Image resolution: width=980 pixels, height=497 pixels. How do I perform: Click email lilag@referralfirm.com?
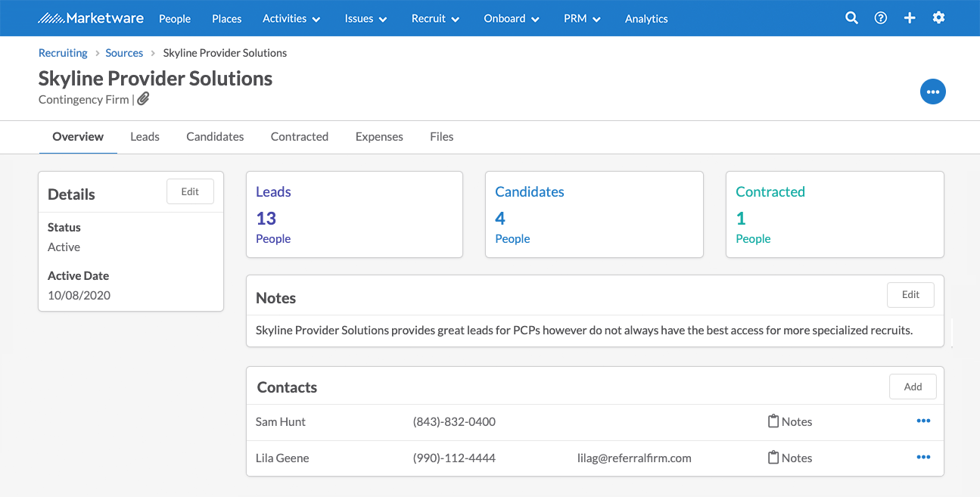634,458
